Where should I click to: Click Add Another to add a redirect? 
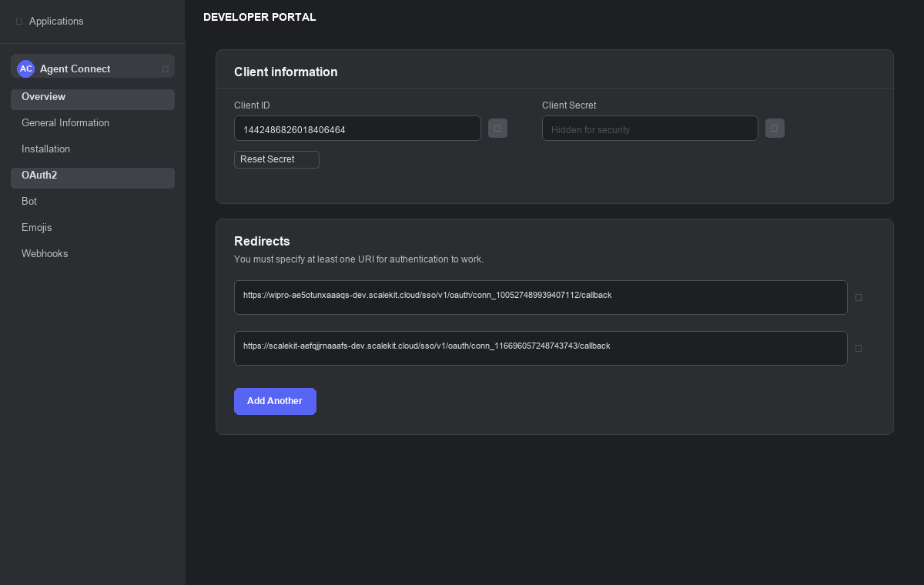point(275,401)
